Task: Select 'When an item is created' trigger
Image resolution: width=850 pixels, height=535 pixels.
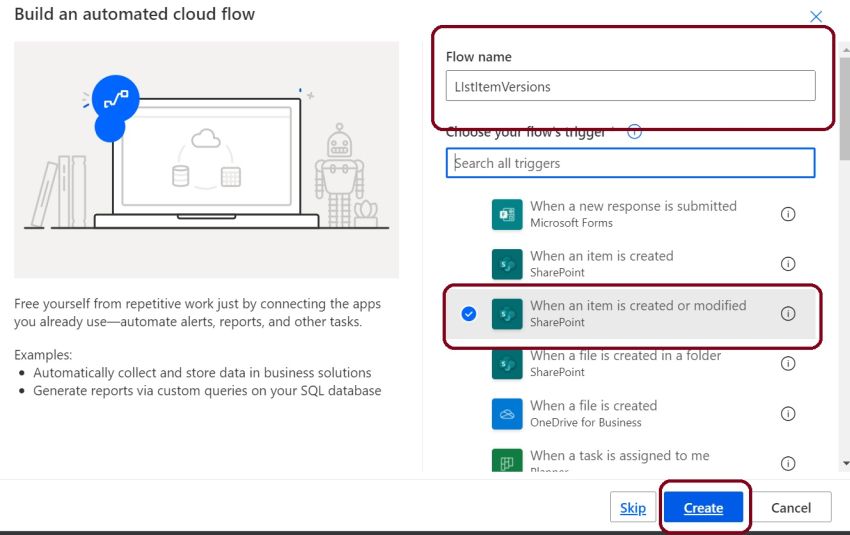Action: click(x=630, y=264)
